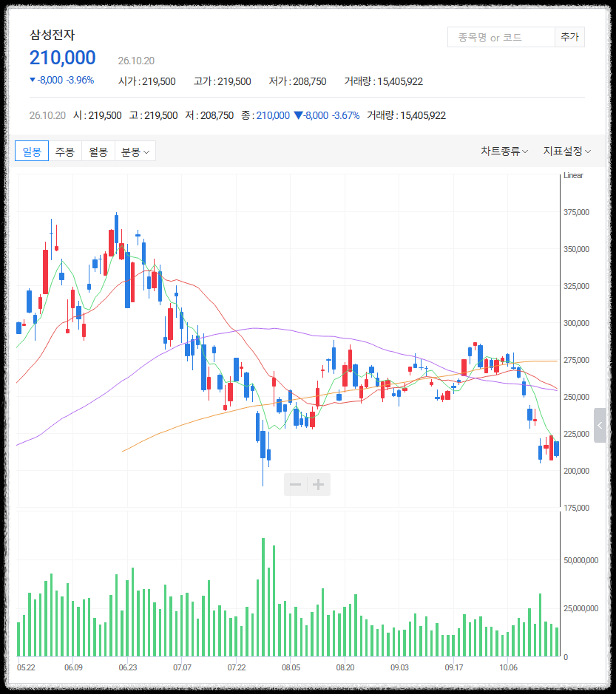
Task: Expand the side panel arrow handle
Action: point(600,425)
